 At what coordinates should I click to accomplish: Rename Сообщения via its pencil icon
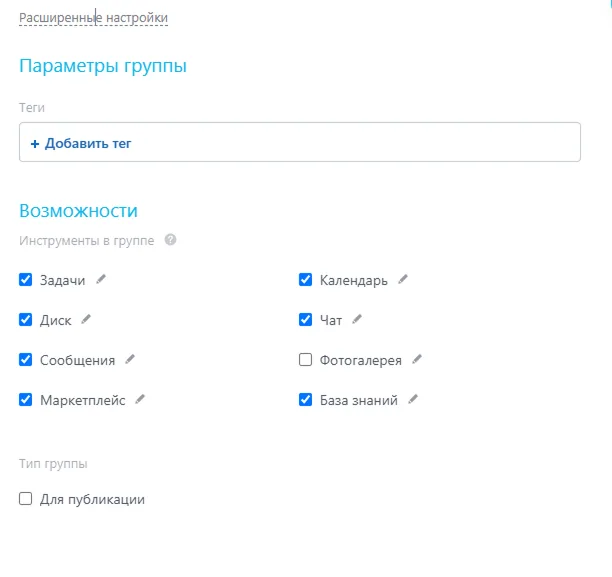130,360
